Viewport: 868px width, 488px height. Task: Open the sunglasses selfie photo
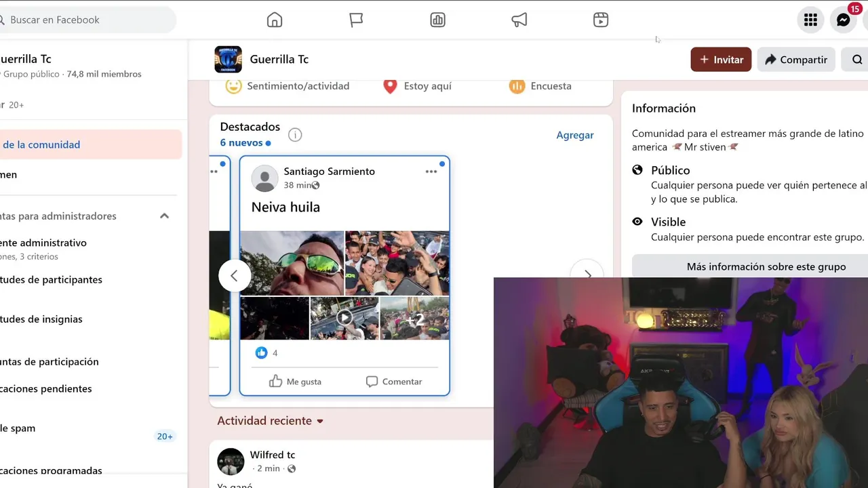coord(292,263)
